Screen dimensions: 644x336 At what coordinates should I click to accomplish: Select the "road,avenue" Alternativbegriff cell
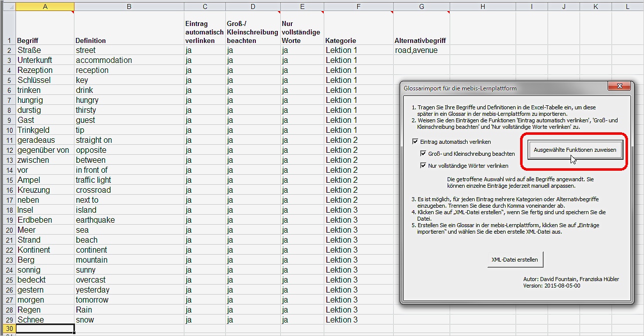[421, 50]
